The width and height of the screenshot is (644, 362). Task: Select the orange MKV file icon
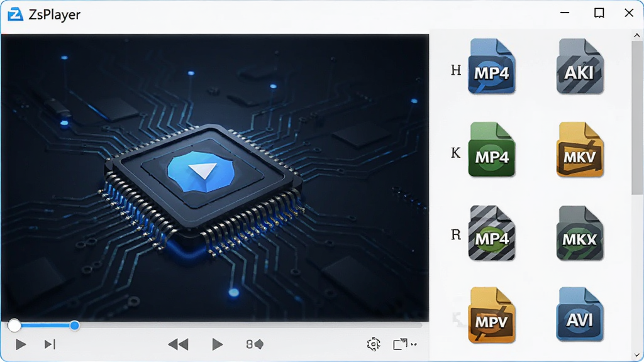(x=580, y=150)
